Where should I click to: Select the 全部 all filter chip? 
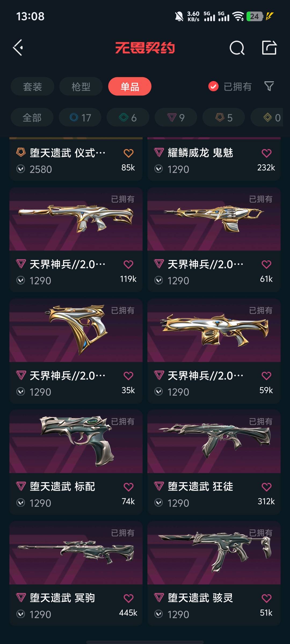click(x=32, y=118)
